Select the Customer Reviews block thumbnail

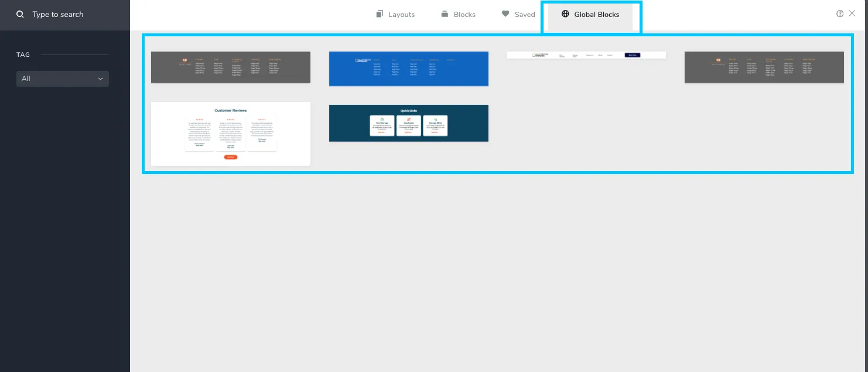[231, 134]
